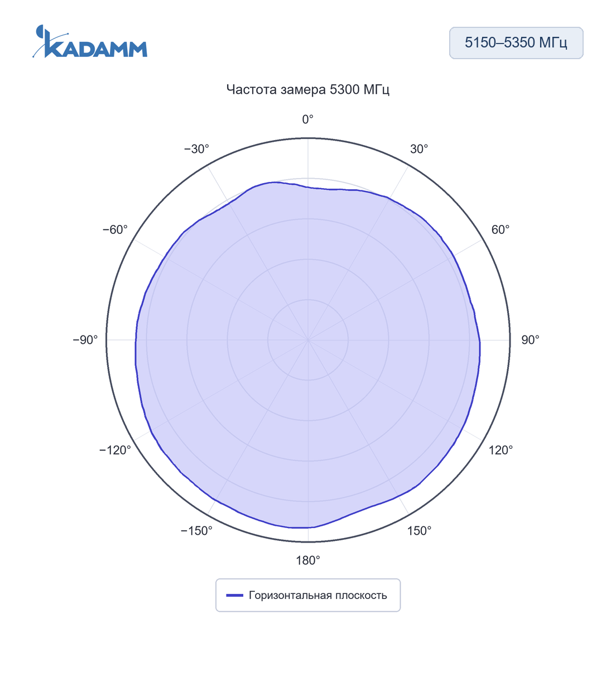Click the −30° angle label

coord(196,149)
